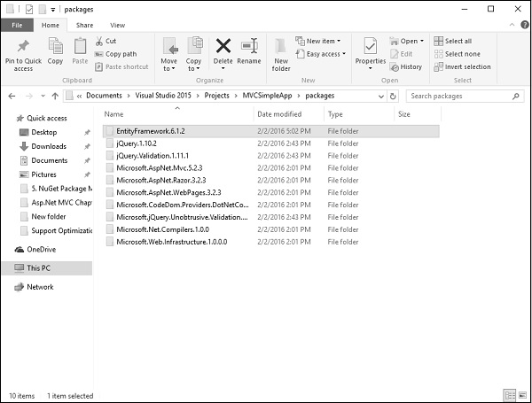Switch to the Share ribbon tab

(x=84, y=25)
